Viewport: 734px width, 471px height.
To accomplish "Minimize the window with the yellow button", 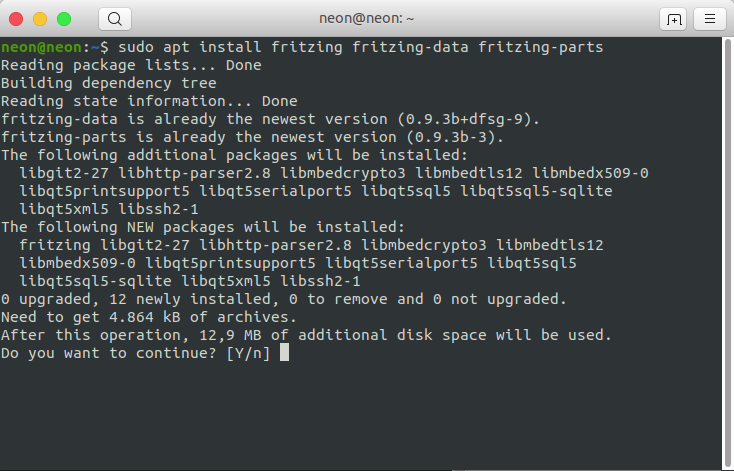I will [41, 18].
